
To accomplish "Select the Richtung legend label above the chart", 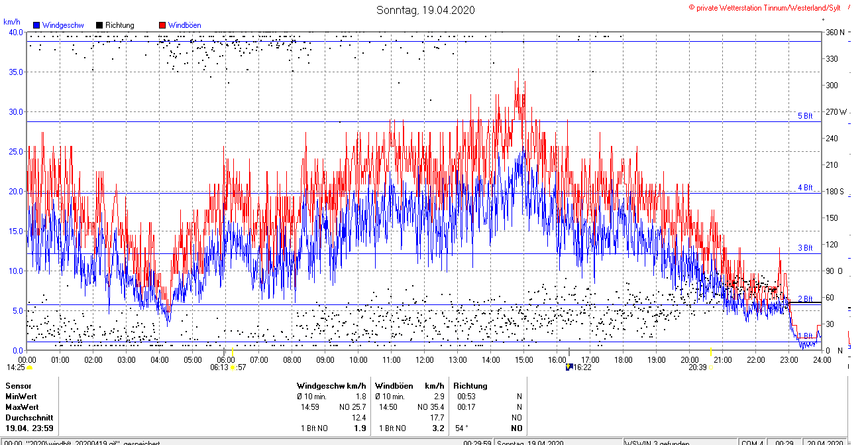I will click(121, 25).
